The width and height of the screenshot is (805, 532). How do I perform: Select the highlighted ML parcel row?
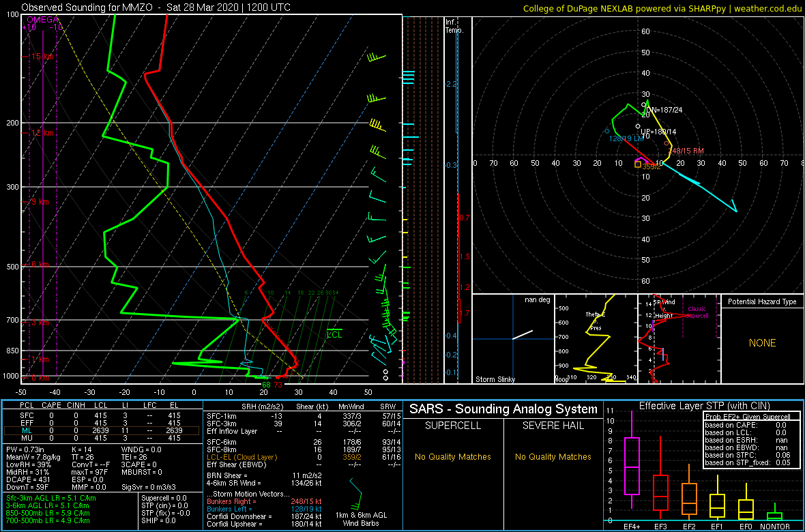[x=101, y=431]
